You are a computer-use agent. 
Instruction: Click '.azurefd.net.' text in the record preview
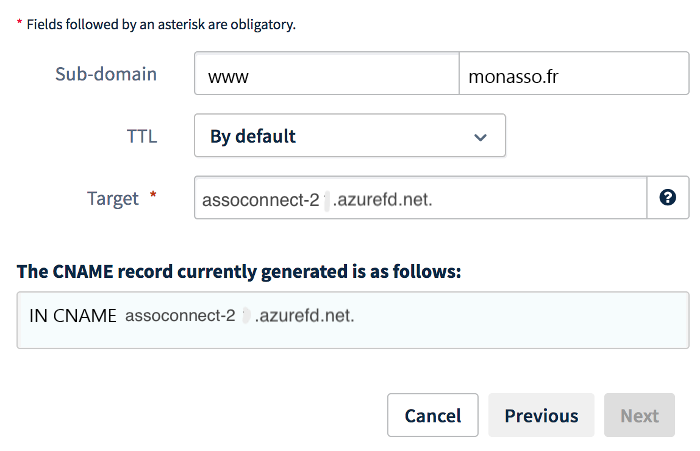tap(304, 316)
